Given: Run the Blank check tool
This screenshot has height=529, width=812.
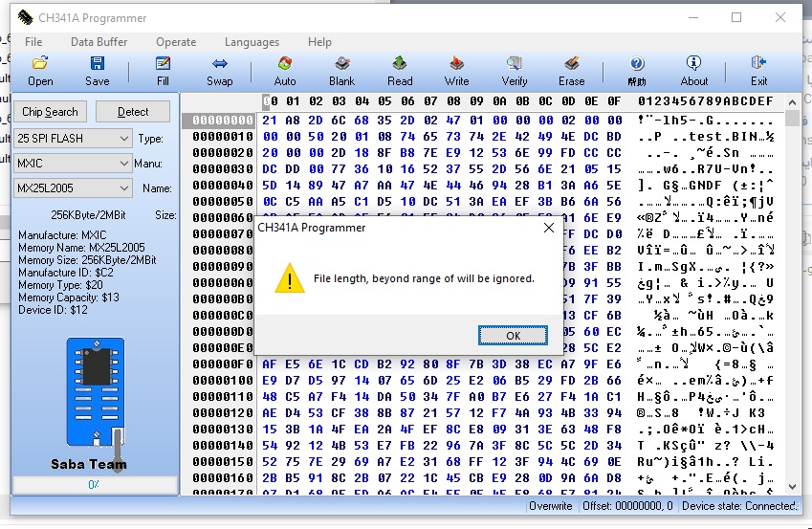Looking at the screenshot, I should (341, 72).
